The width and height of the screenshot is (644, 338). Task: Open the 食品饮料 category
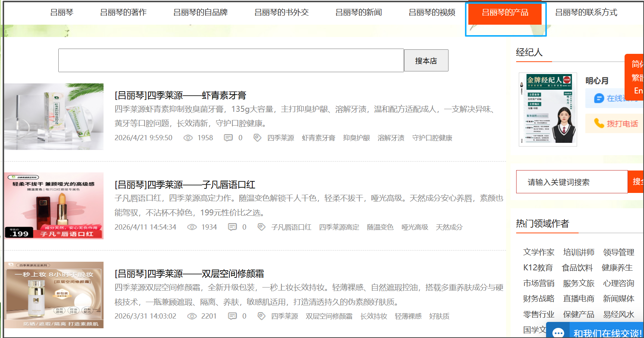pos(577,268)
